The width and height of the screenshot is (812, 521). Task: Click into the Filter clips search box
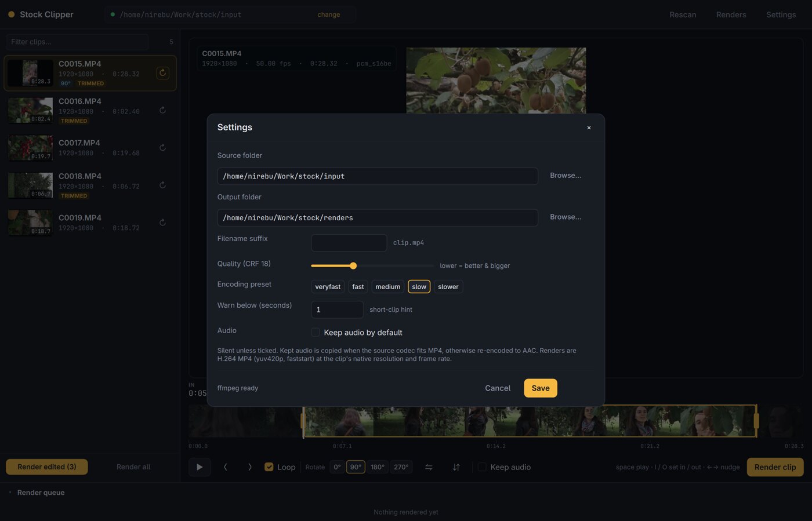pos(77,42)
